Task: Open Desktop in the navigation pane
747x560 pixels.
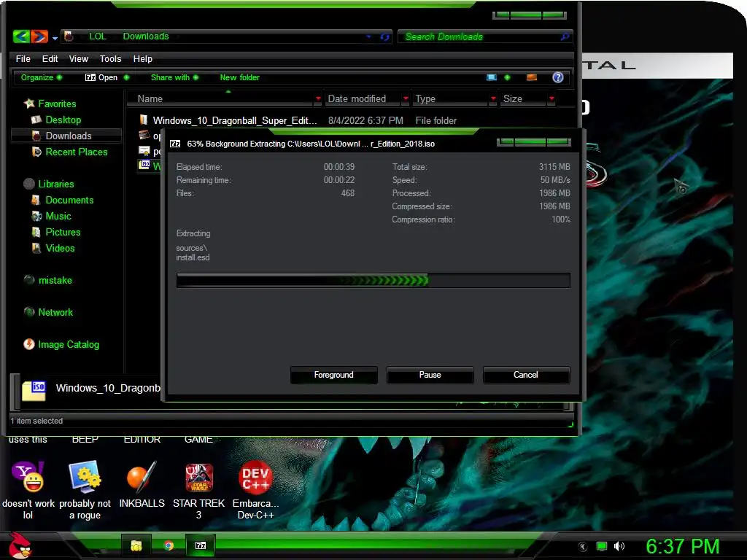Action: click(x=63, y=120)
